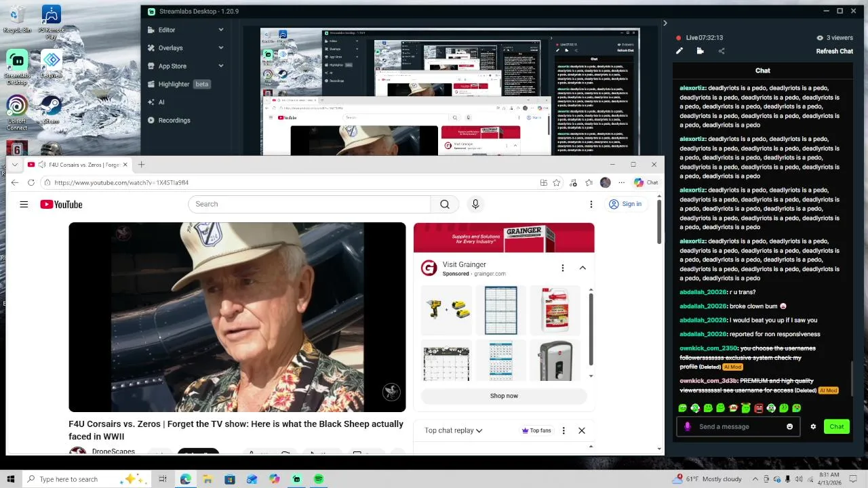Click Refresh Chat in Streamlabs
This screenshot has height=488, width=868.
point(834,51)
